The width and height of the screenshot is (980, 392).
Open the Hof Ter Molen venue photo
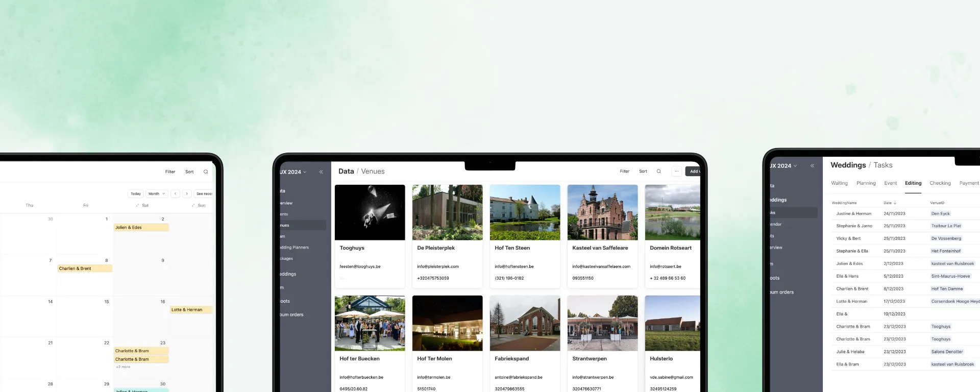pos(447,323)
